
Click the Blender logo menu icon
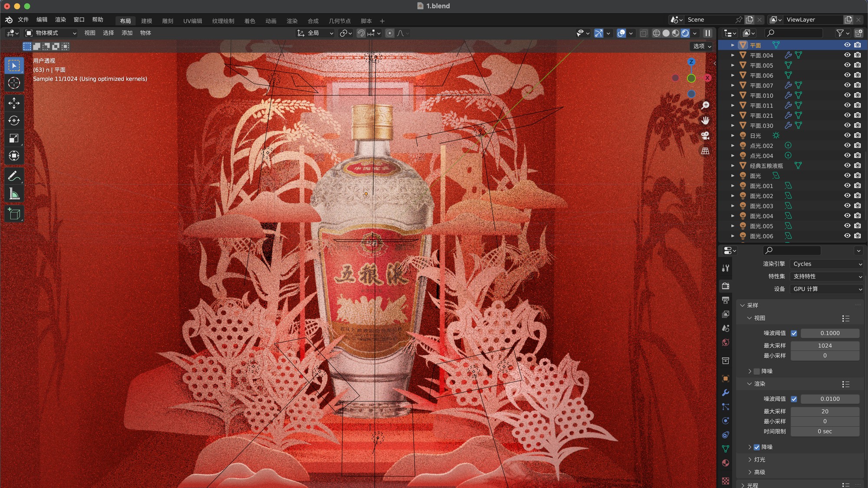[x=9, y=20]
